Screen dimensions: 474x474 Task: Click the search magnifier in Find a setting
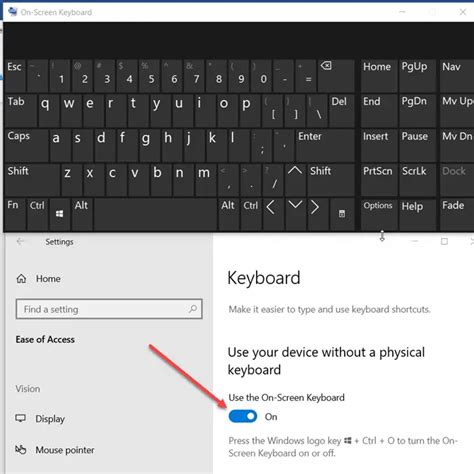[x=193, y=309]
